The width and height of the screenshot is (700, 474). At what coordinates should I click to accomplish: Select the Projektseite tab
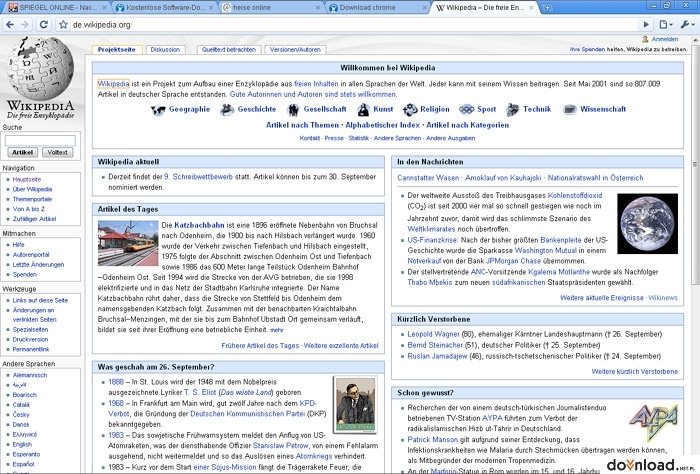click(117, 50)
